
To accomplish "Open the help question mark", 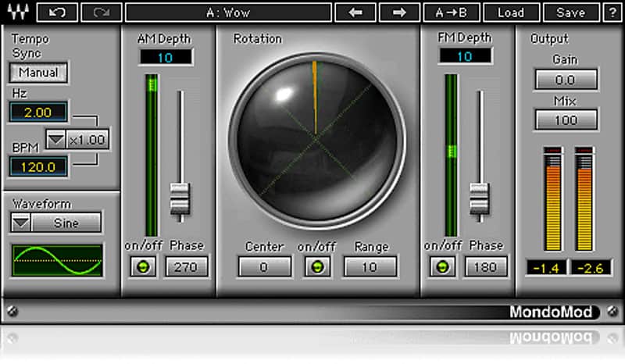I will pos(612,12).
